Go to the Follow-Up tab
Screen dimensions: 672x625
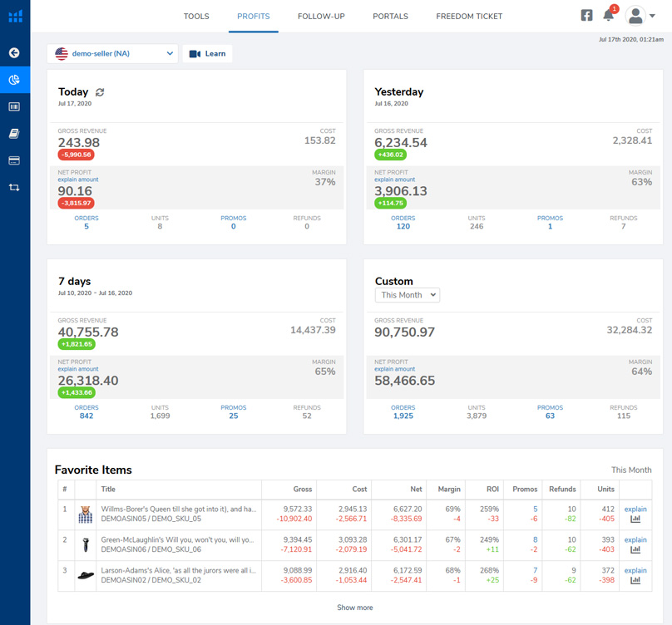(x=321, y=17)
